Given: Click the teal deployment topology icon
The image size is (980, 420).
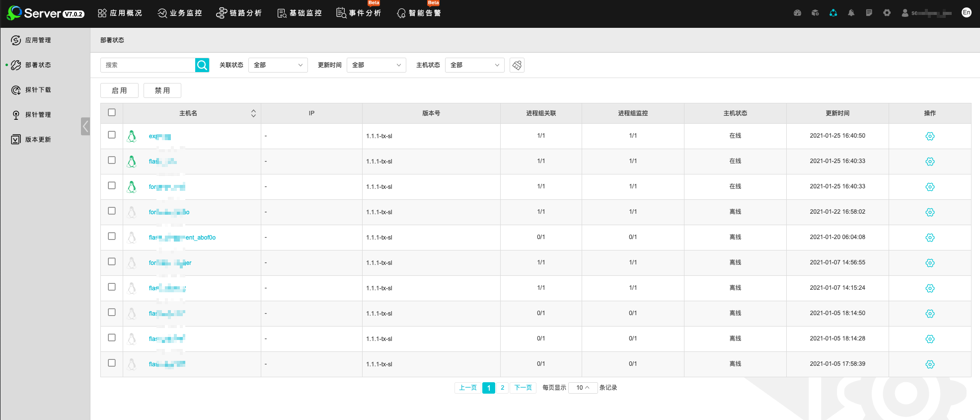Looking at the screenshot, I should [x=833, y=13].
